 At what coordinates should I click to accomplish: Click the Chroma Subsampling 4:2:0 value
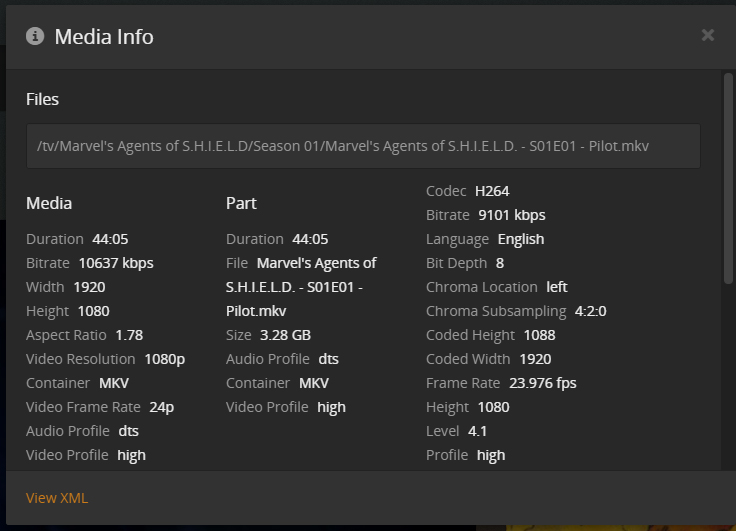point(590,311)
